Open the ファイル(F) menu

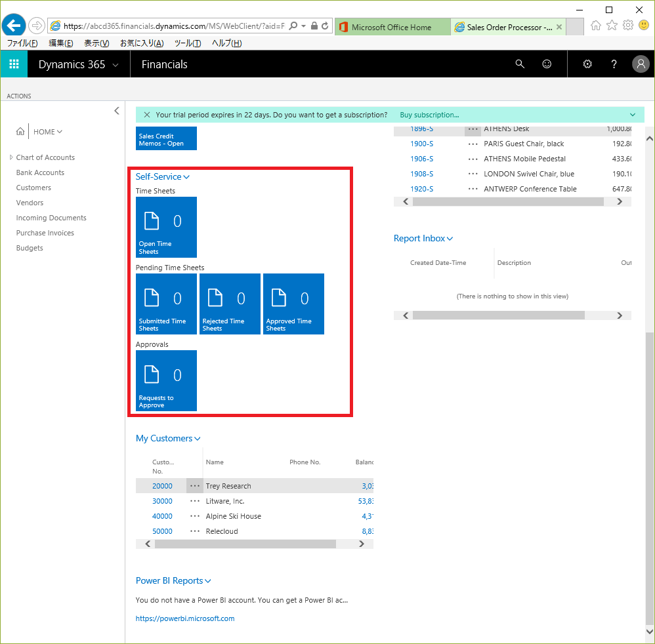22,43
